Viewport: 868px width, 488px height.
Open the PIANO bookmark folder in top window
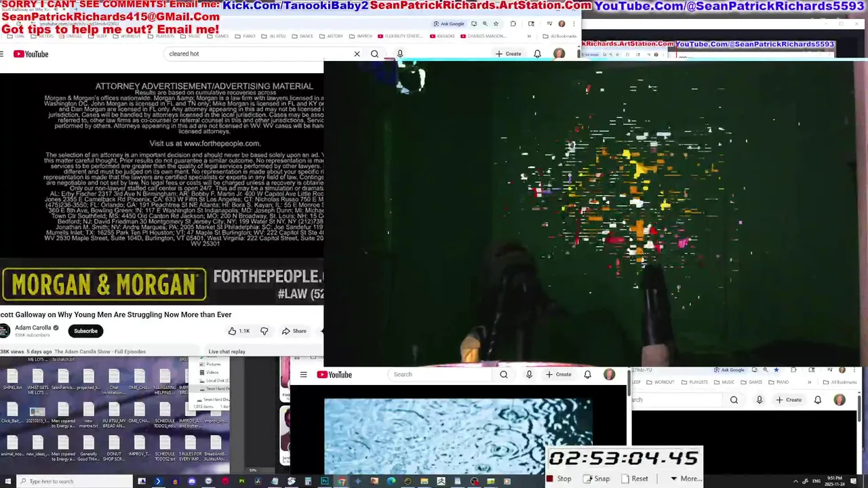[245, 36]
